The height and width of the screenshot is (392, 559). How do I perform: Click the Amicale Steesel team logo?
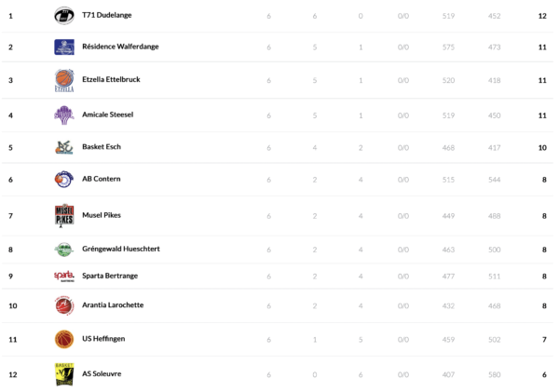63,115
